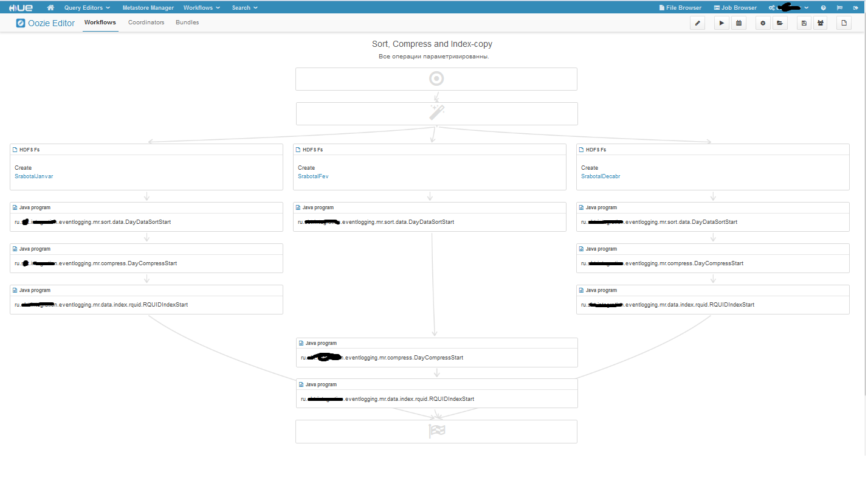Open the user account dropdown menu

pyautogui.click(x=788, y=8)
